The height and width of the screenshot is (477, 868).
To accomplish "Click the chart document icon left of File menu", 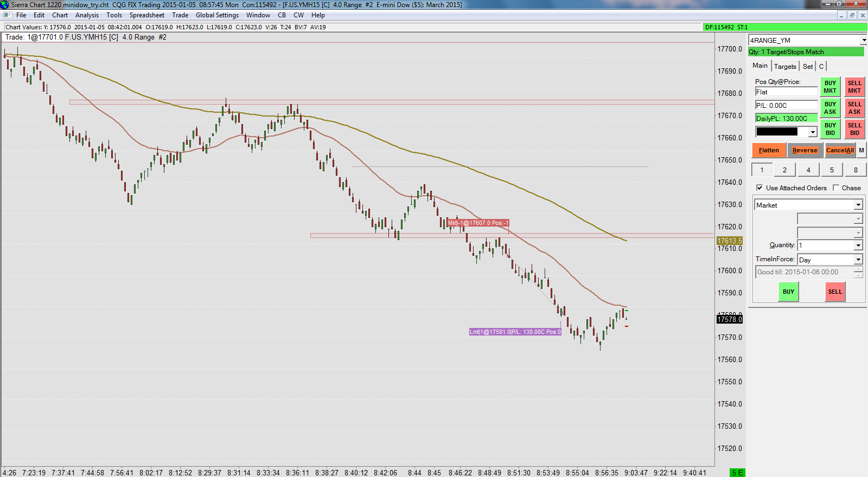I will [8, 15].
